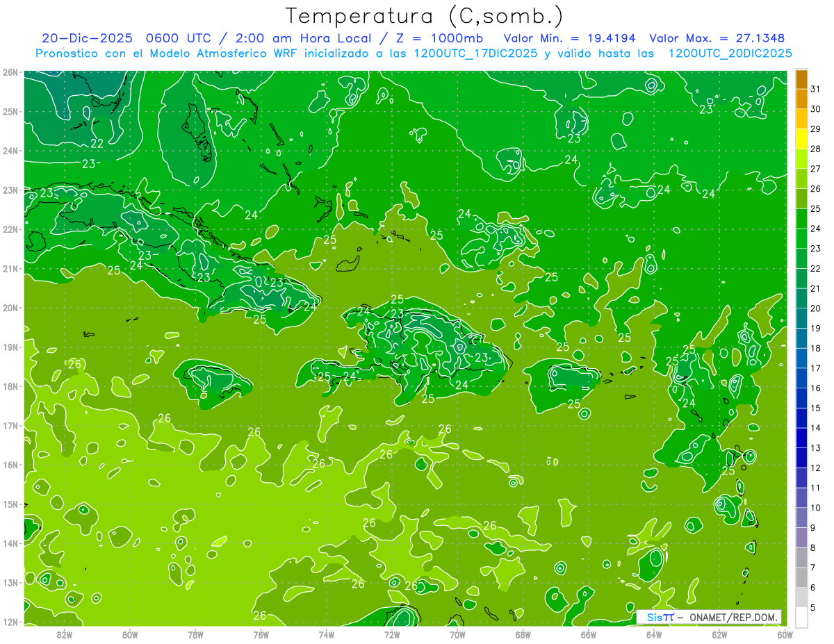Click latitude axis label '22N'
The height and width of the screenshot is (644, 834).
pyautogui.click(x=10, y=229)
